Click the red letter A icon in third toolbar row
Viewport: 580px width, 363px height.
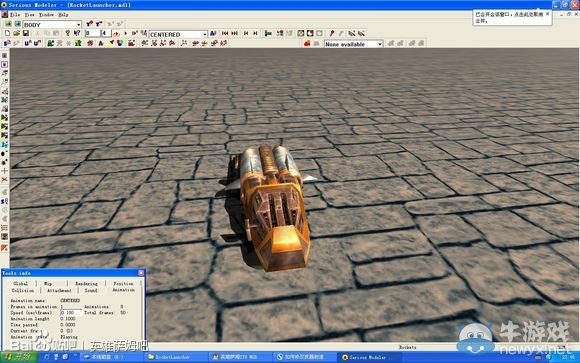click(x=101, y=44)
